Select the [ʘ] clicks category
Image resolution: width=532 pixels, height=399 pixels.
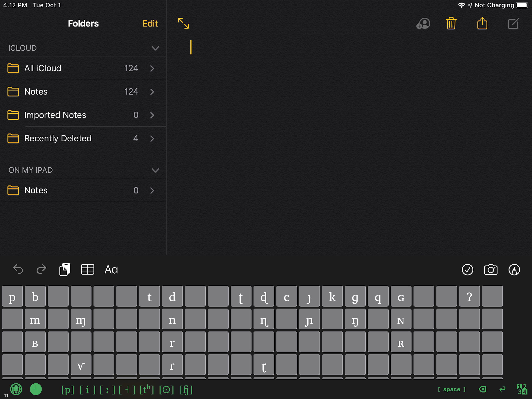(x=166, y=390)
